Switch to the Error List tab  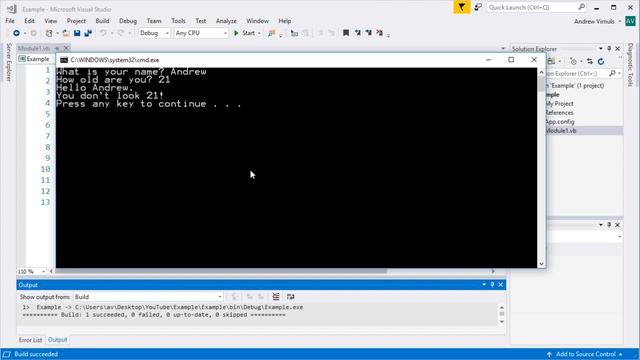pyautogui.click(x=30, y=340)
